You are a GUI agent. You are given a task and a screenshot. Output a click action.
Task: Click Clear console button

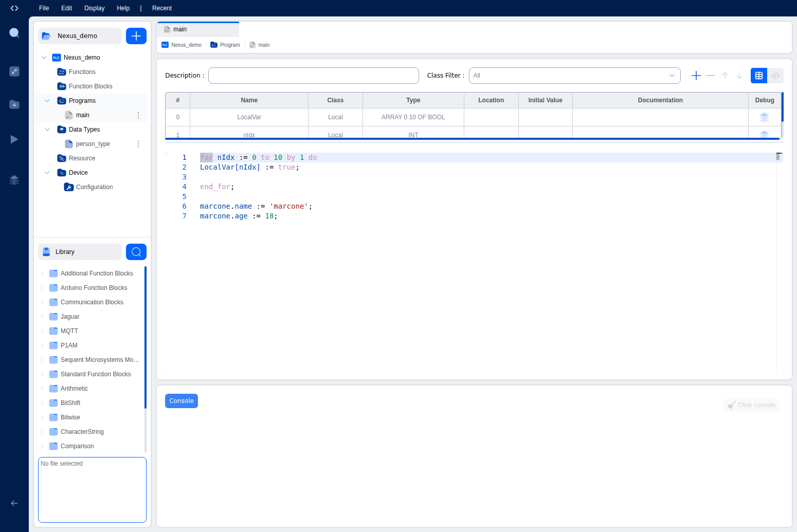[751, 405]
